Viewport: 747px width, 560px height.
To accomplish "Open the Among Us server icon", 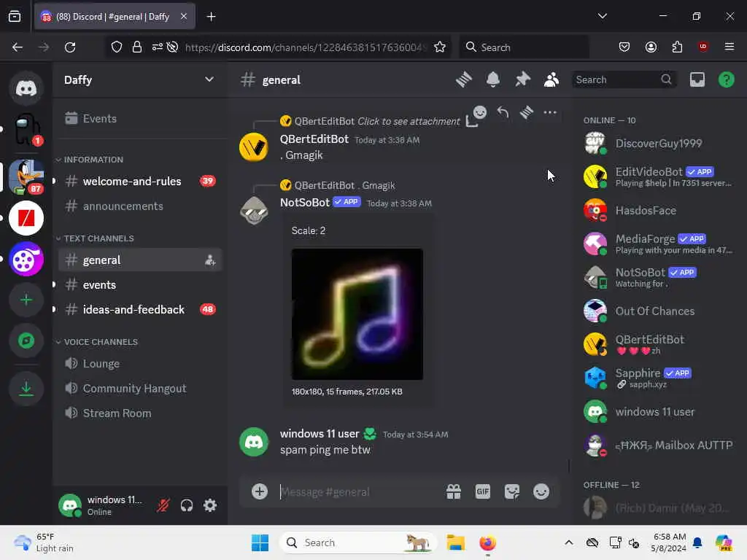I will pos(26,129).
